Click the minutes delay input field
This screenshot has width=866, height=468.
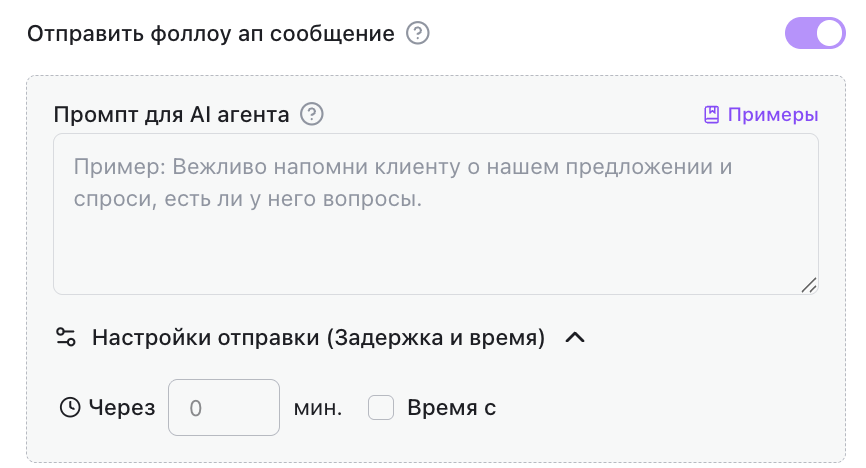(224, 408)
